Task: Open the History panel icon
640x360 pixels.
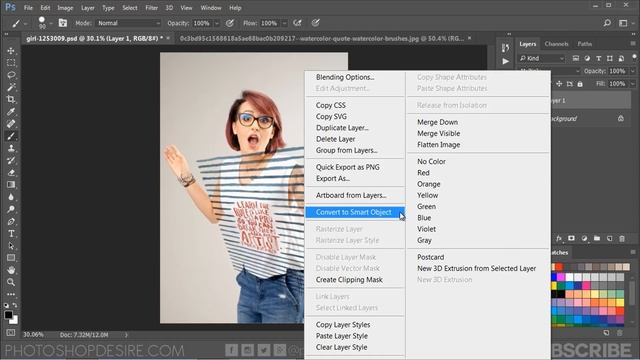Action: tap(505, 48)
